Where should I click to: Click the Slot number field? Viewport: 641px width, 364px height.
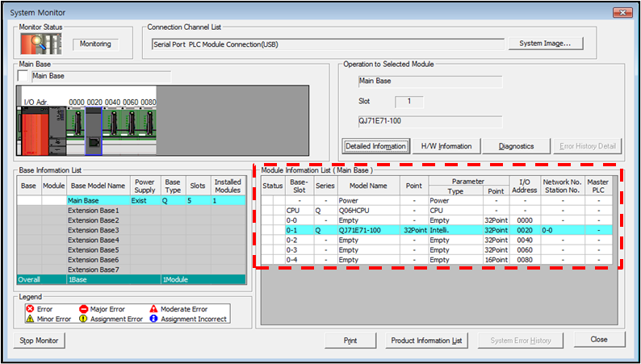(x=408, y=102)
